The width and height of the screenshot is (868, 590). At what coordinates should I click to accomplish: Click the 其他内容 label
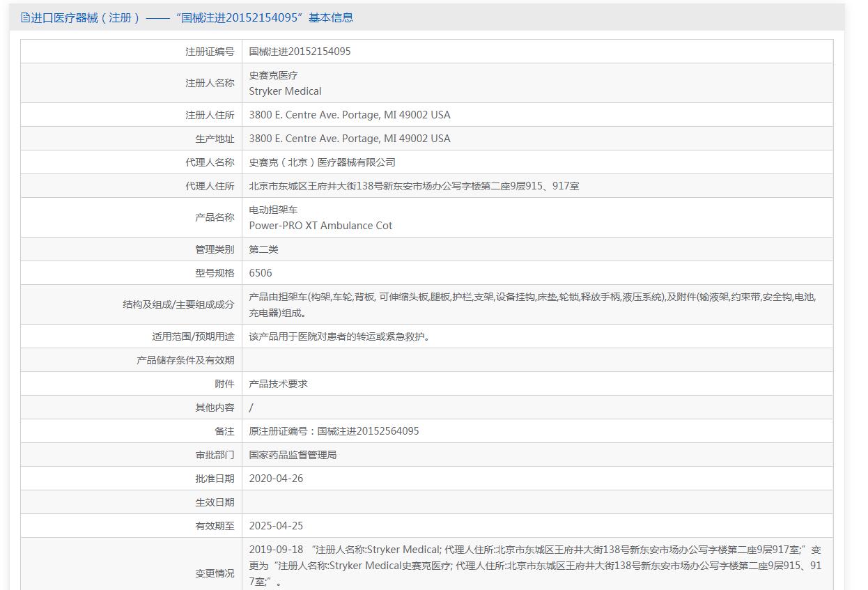pos(215,407)
